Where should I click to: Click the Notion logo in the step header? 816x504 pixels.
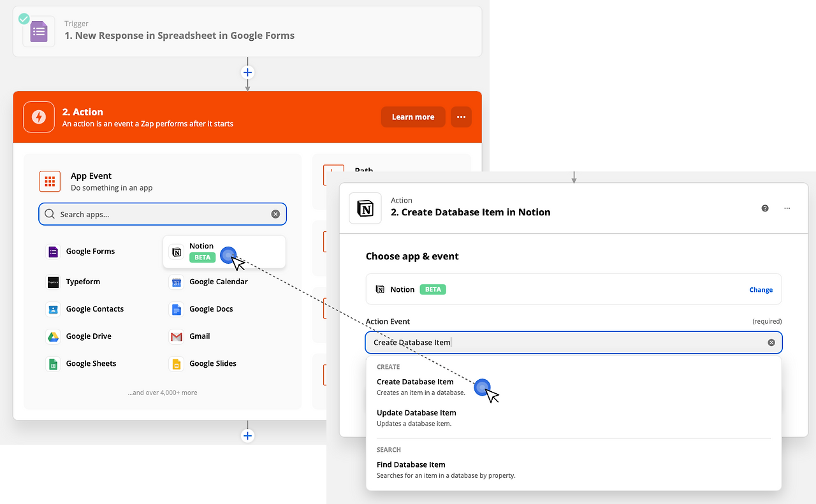[x=365, y=208]
